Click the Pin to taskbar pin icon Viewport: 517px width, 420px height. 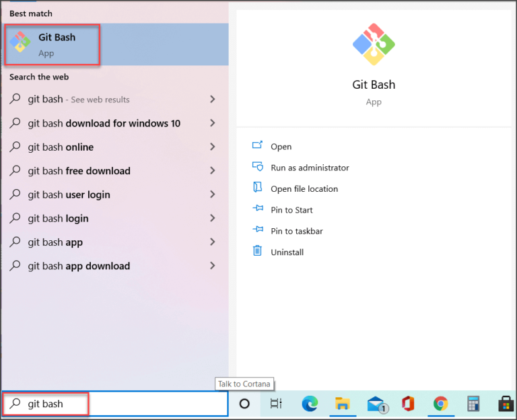tap(258, 230)
